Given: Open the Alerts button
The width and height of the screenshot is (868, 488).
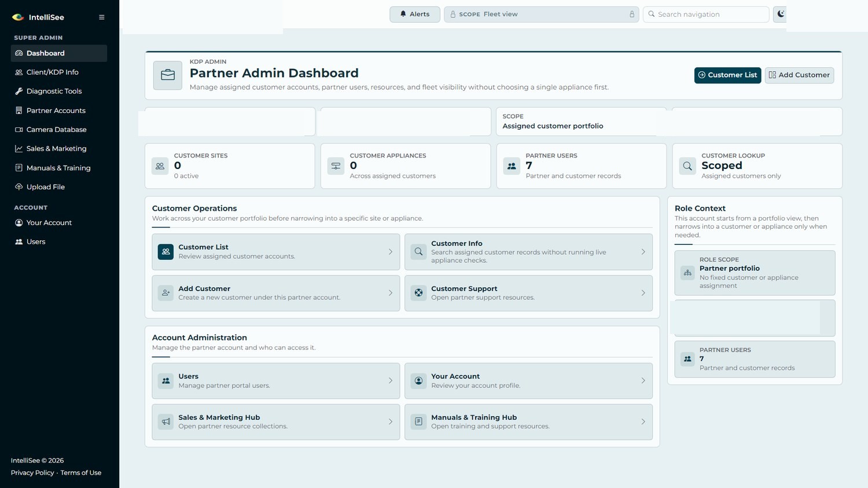Looking at the screenshot, I should click(x=415, y=14).
